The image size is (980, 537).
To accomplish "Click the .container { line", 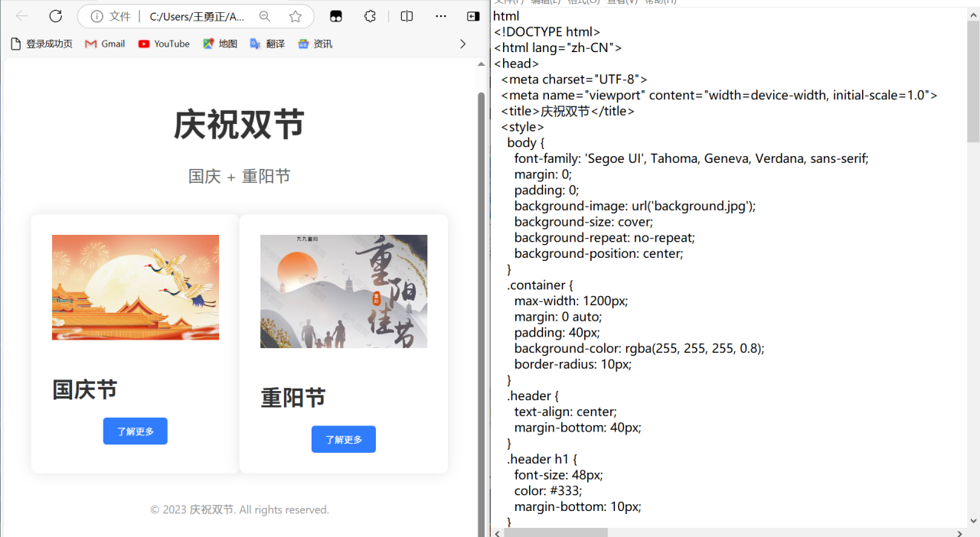I will pyautogui.click(x=540, y=285).
